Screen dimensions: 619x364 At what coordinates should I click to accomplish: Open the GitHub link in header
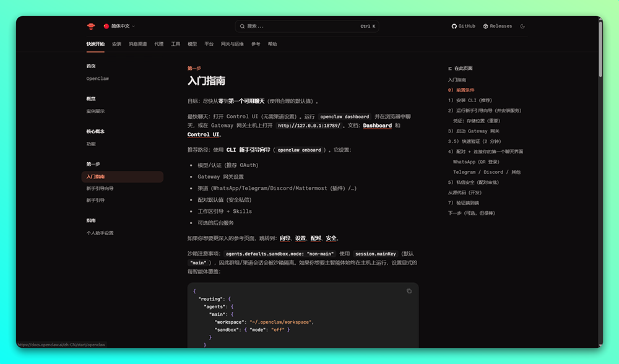pos(464,26)
